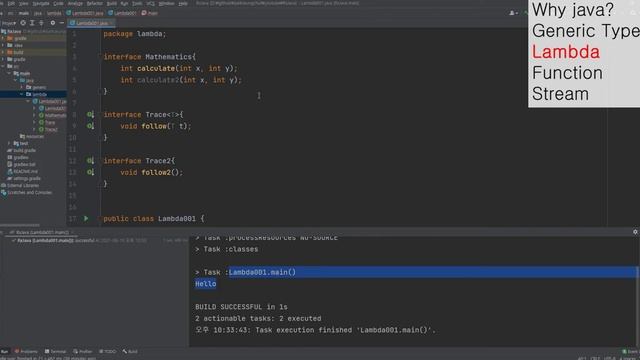640x360 pixels.
Task: Open the Terminal tool window
Action: tap(56, 351)
